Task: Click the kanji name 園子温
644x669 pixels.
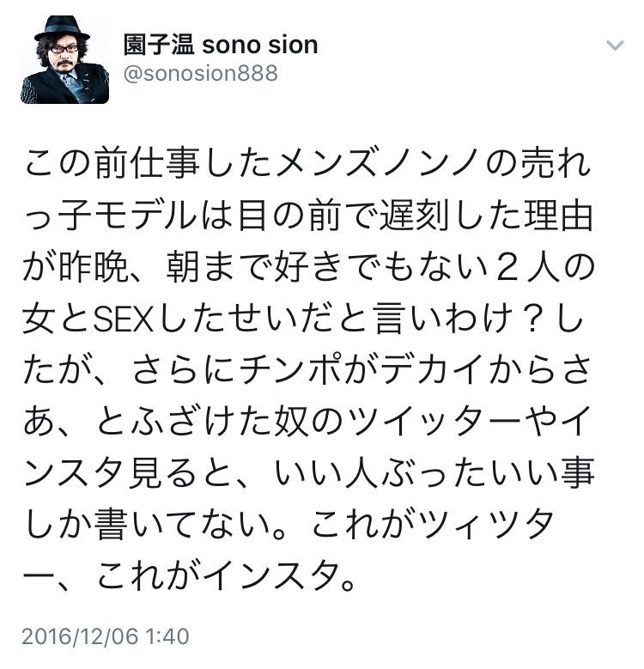Action: pyautogui.click(x=159, y=46)
